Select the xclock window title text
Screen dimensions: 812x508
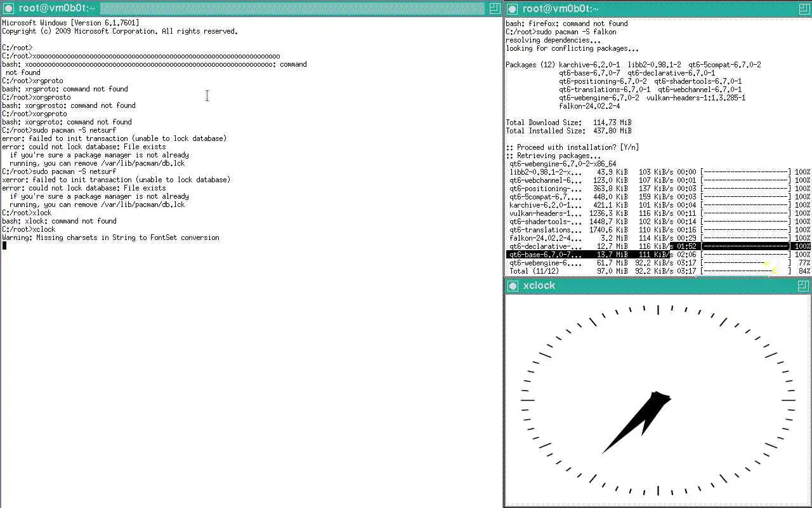(x=539, y=286)
